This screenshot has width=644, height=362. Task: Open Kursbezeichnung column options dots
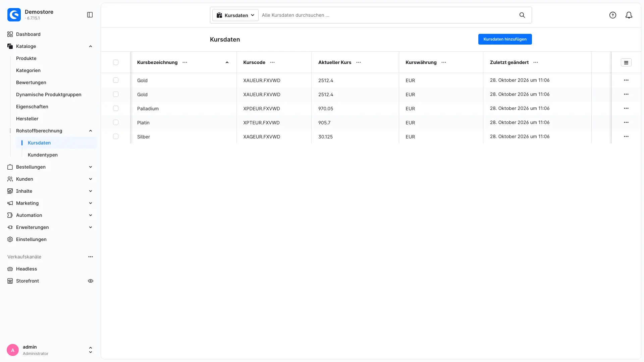[x=185, y=62]
